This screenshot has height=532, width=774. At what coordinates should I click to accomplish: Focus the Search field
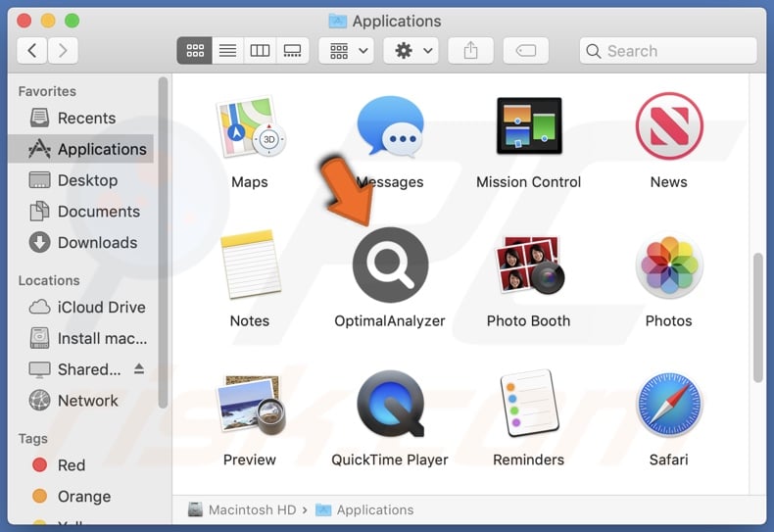668,50
